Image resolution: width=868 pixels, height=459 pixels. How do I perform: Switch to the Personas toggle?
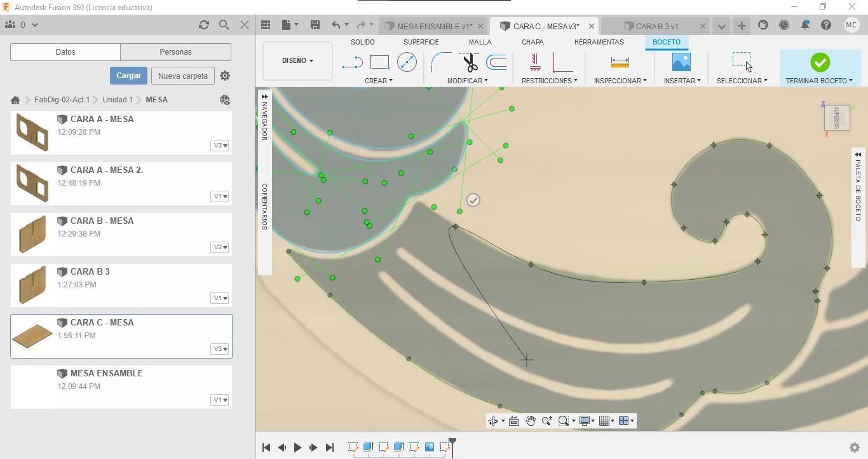175,52
